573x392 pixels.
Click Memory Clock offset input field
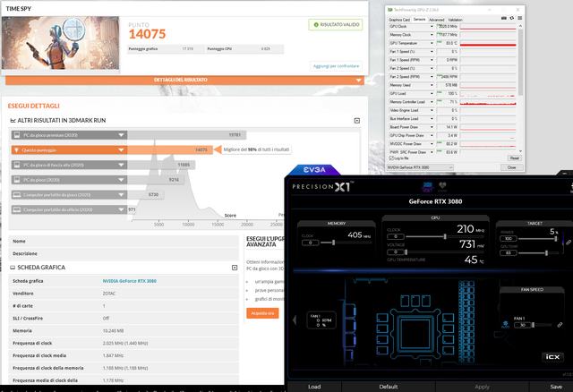tap(311, 243)
